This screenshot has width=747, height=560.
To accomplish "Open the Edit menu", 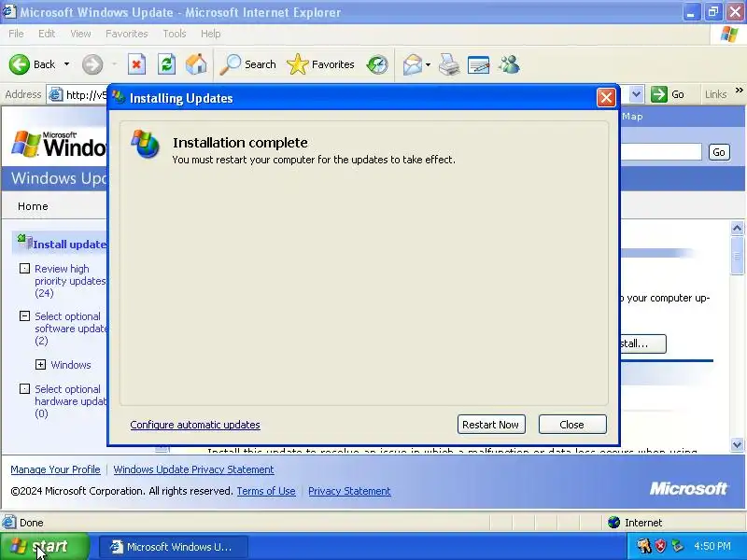I will tap(47, 34).
